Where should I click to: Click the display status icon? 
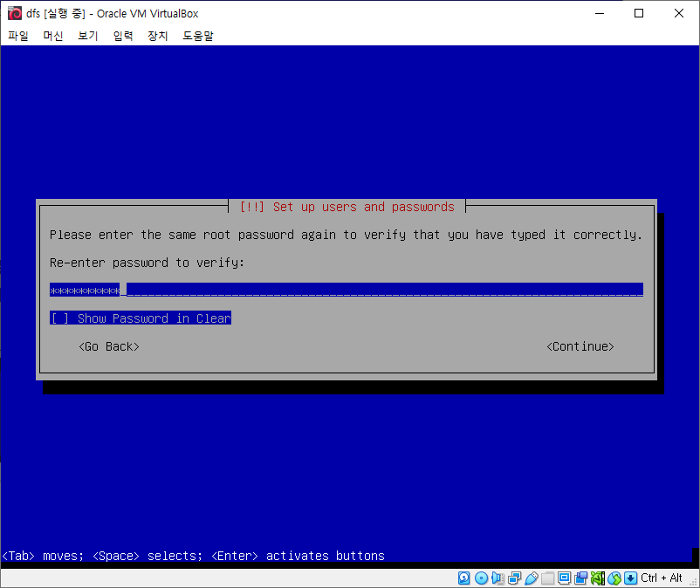coord(564,578)
